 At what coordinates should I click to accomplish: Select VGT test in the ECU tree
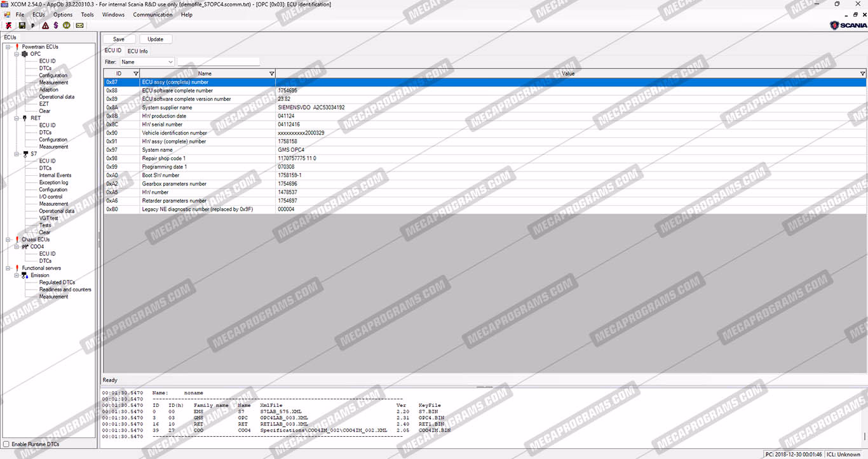click(48, 218)
